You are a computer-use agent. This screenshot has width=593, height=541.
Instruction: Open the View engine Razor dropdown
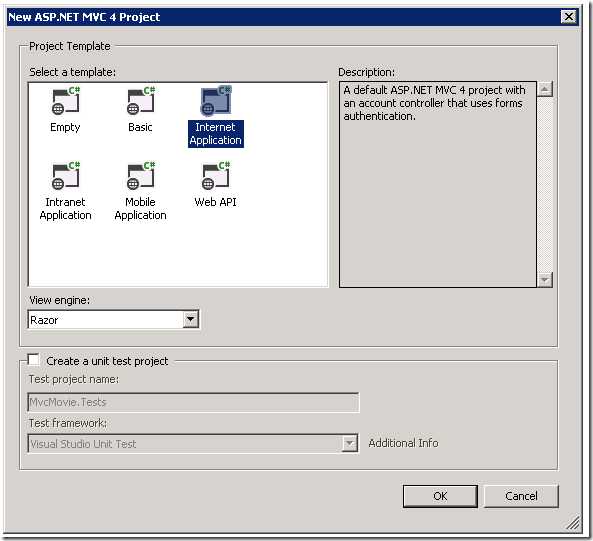pyautogui.click(x=191, y=320)
